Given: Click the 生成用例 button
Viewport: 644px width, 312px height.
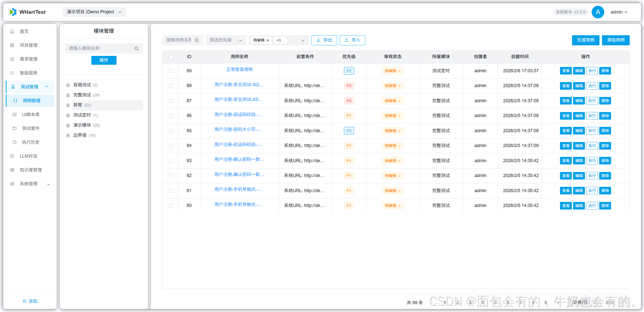Looking at the screenshot, I should [585, 40].
